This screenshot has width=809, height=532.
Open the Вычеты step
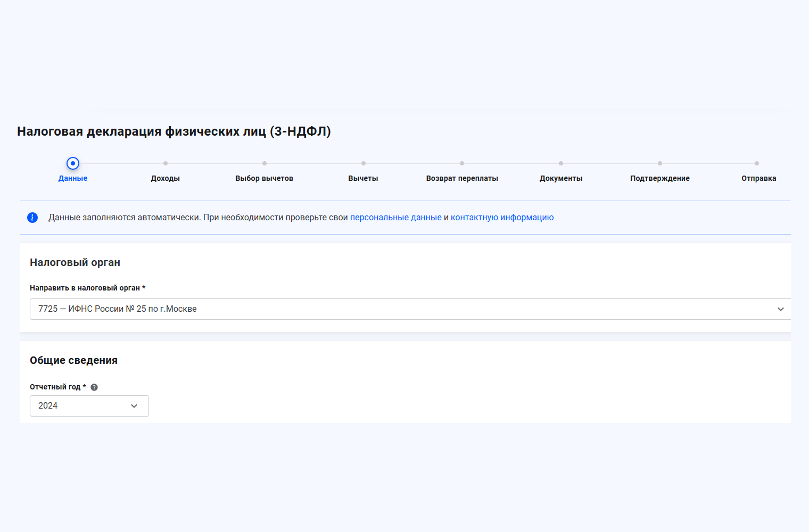click(x=363, y=178)
